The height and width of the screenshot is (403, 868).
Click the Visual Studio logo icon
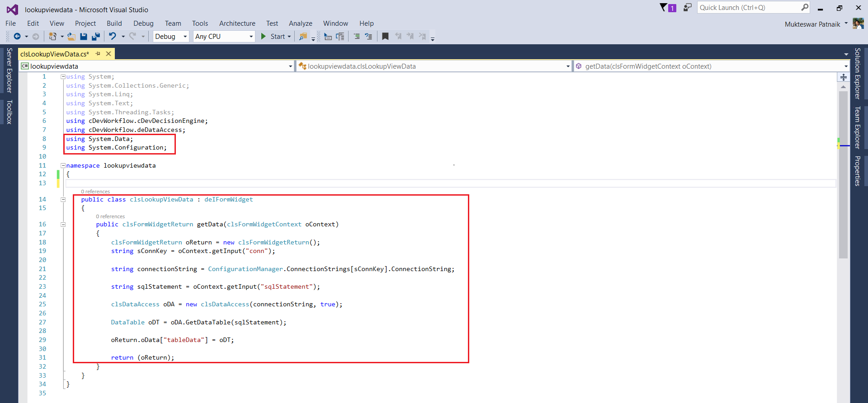[x=13, y=9]
